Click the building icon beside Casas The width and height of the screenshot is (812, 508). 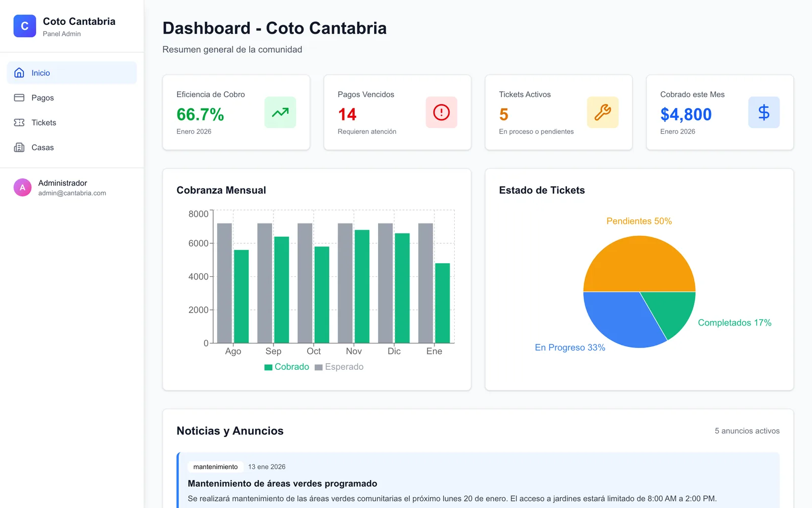tap(19, 147)
